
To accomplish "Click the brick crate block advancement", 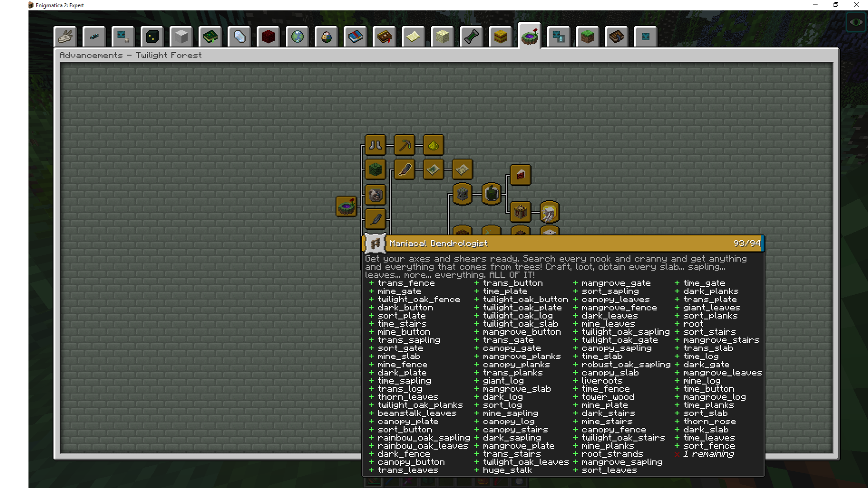I will 520,211.
